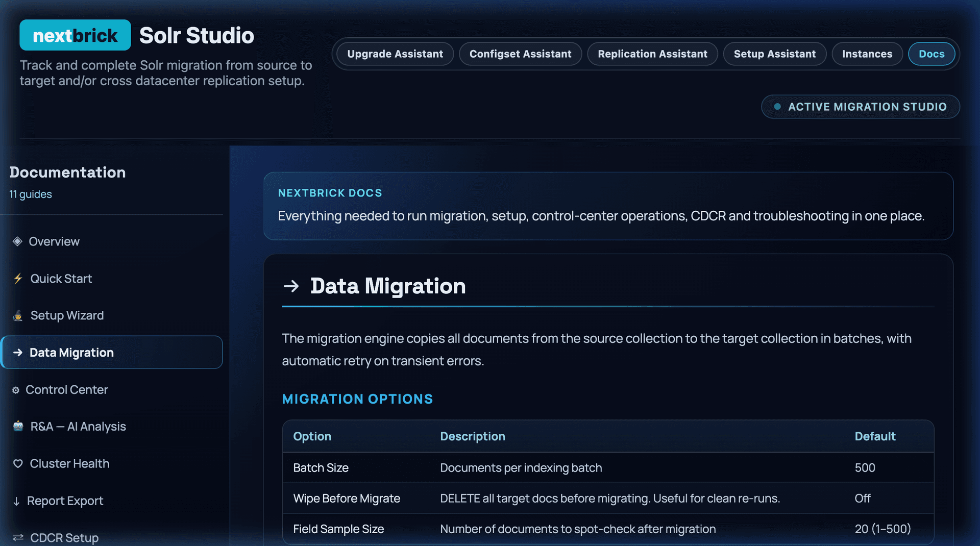Image resolution: width=980 pixels, height=546 pixels.
Task: Click the arrow icon before Data Migration heading
Action: pyautogui.click(x=291, y=286)
